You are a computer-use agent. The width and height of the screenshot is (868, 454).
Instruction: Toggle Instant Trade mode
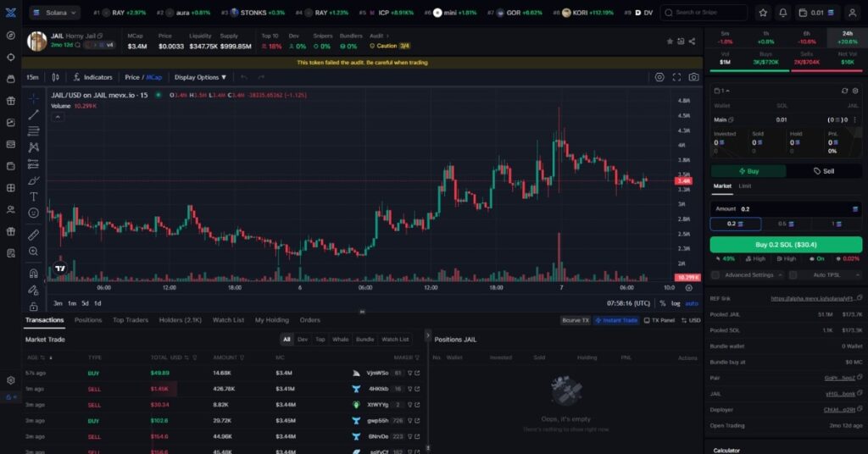click(x=616, y=320)
